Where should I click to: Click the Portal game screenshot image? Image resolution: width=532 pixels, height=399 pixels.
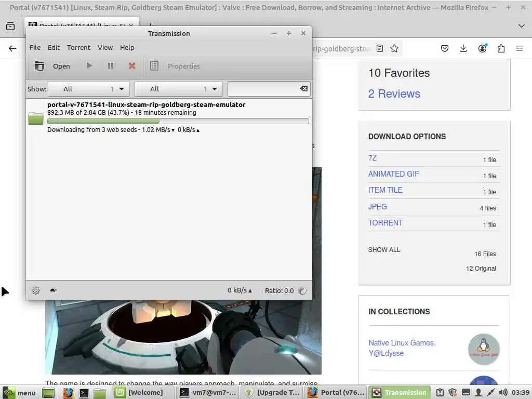click(x=183, y=337)
